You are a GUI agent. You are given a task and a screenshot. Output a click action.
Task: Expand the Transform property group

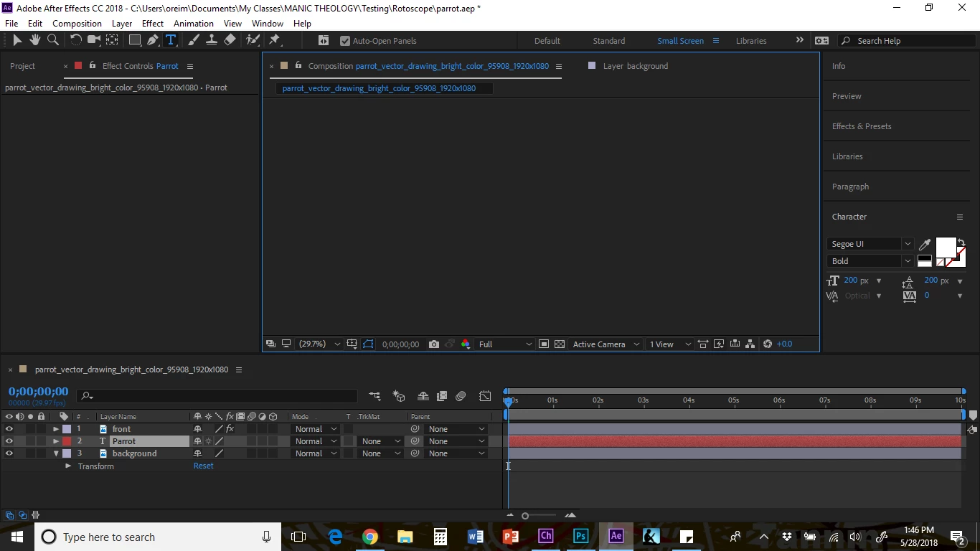click(x=68, y=466)
